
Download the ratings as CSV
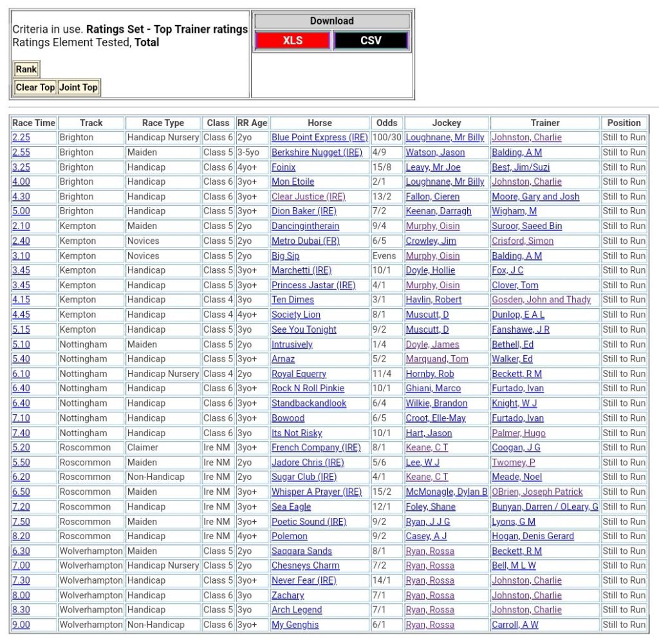click(371, 41)
